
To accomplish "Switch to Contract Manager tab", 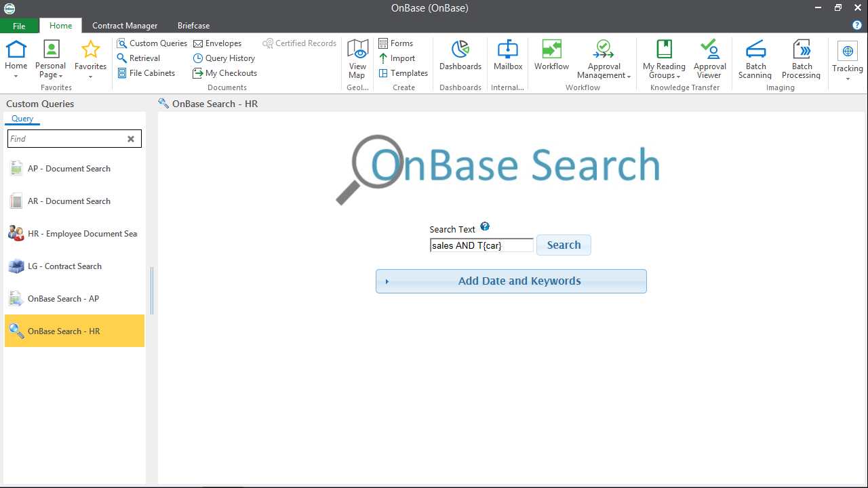I will 125,26.
